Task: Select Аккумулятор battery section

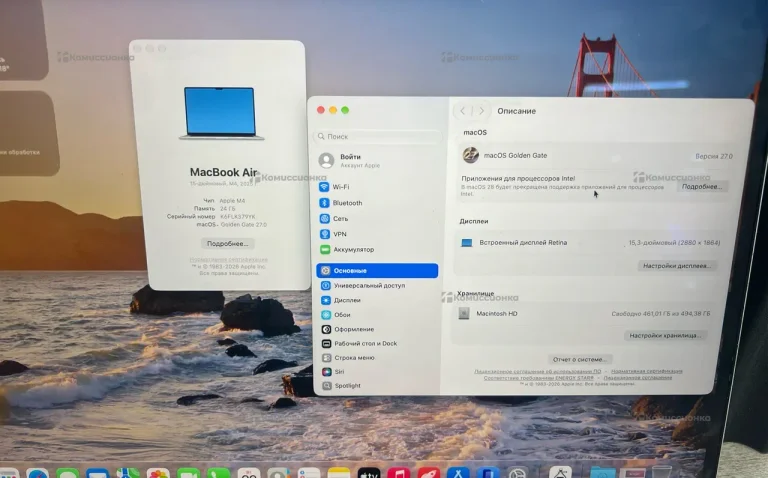Action: pyautogui.click(x=377, y=249)
